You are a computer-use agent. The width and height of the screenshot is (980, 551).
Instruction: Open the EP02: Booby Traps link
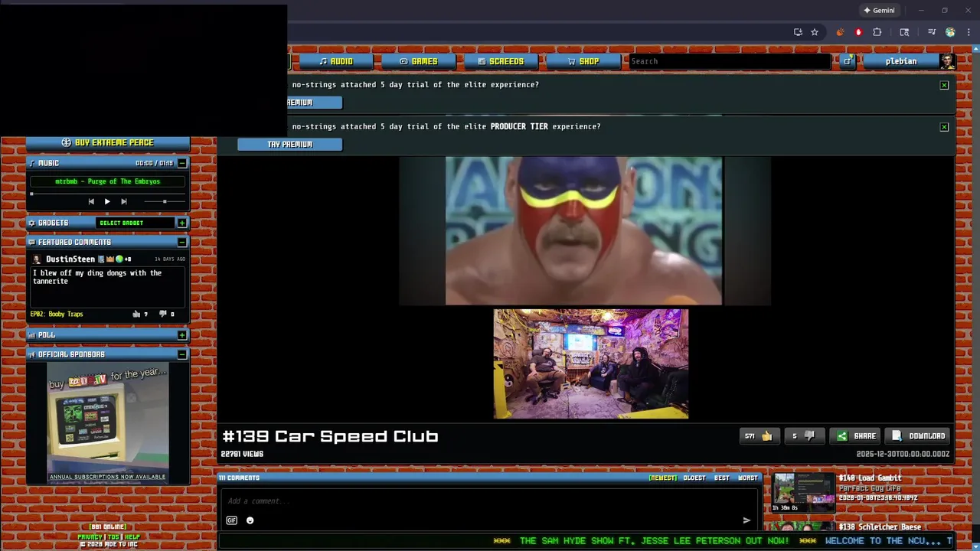[x=56, y=314]
